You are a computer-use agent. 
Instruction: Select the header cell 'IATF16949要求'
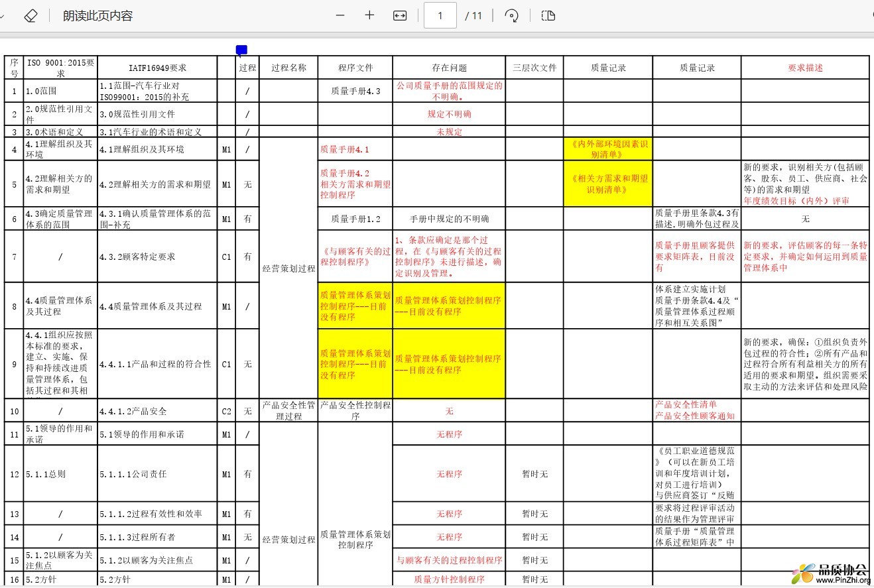click(157, 68)
